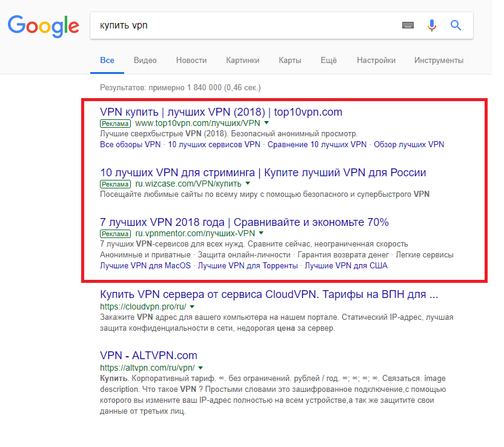Expand dropdown arrow next to altvpn.com URL

(201, 368)
